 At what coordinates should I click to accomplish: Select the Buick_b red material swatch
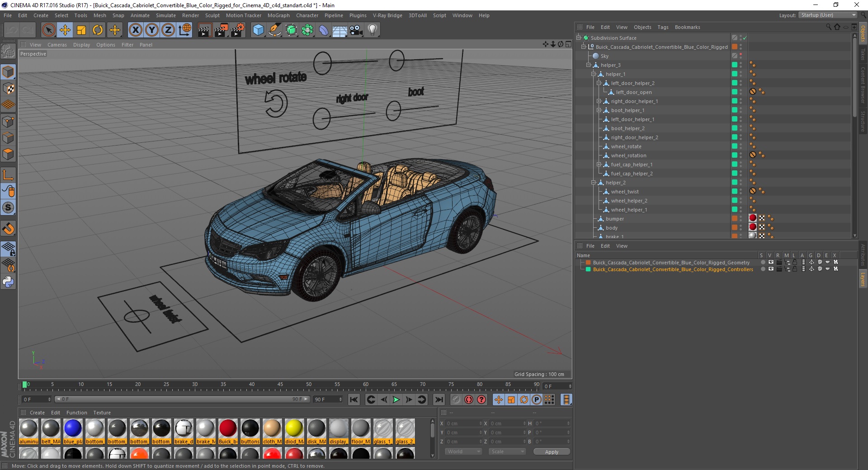(228, 431)
